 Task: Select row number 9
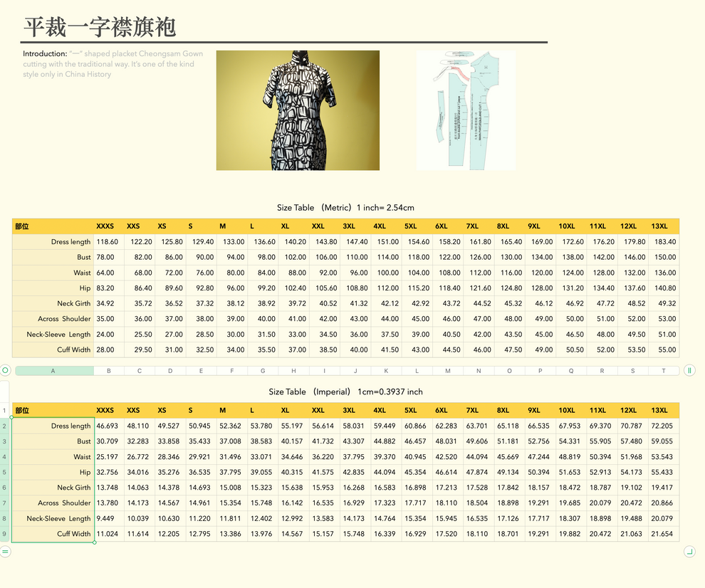pyautogui.click(x=6, y=534)
